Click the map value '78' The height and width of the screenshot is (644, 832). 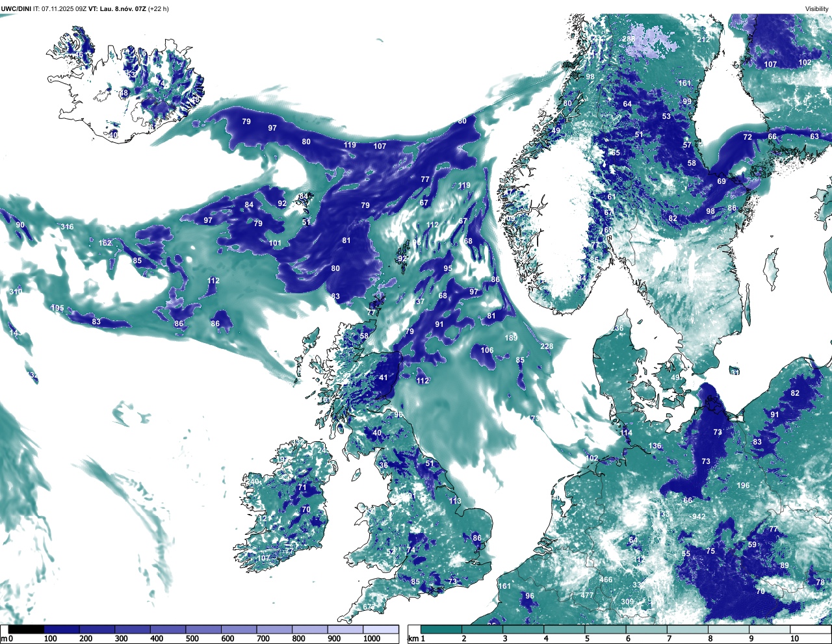tap(820, 582)
